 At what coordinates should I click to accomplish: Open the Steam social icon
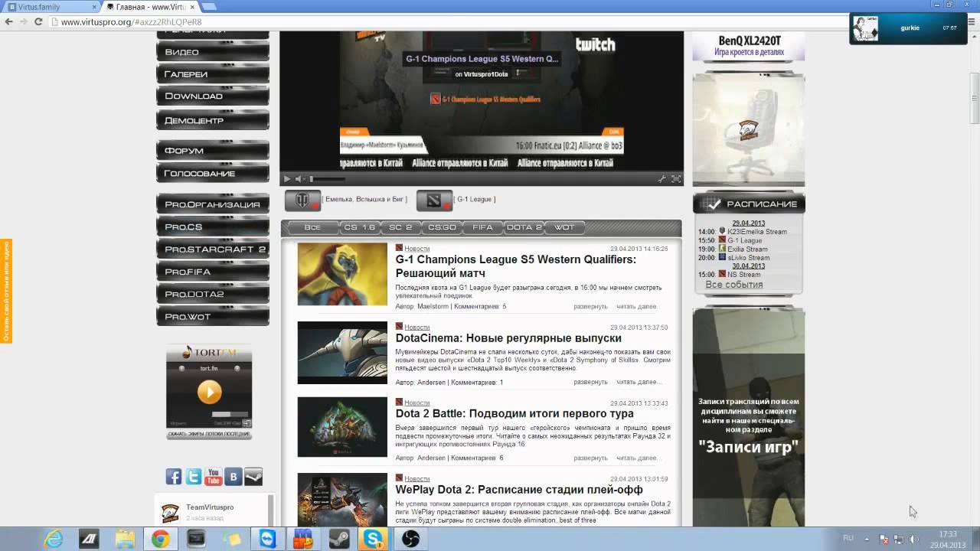tap(253, 477)
